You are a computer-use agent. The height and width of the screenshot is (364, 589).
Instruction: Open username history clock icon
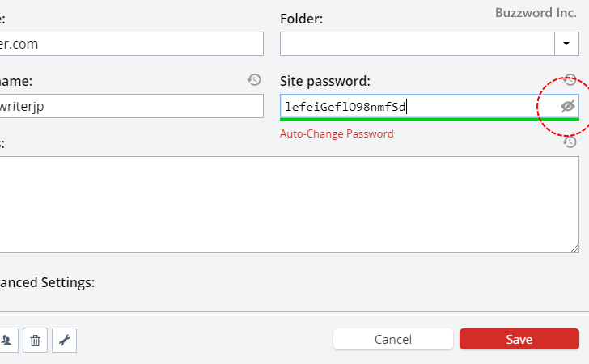coord(254,79)
